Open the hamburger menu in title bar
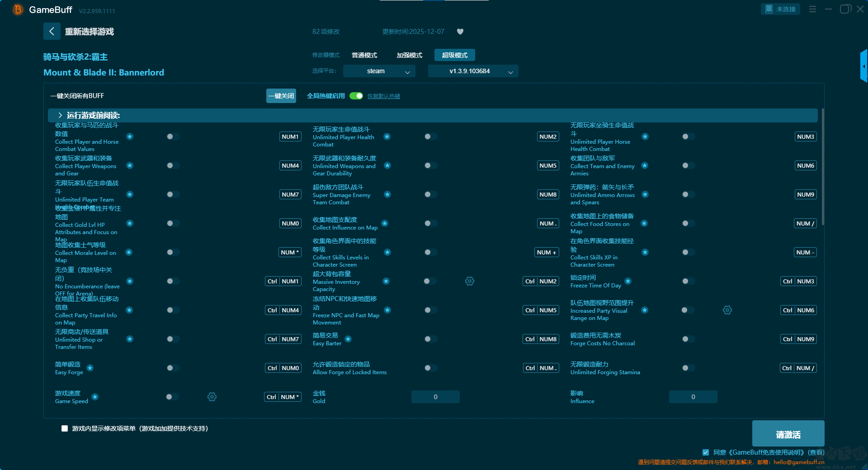 click(812, 9)
